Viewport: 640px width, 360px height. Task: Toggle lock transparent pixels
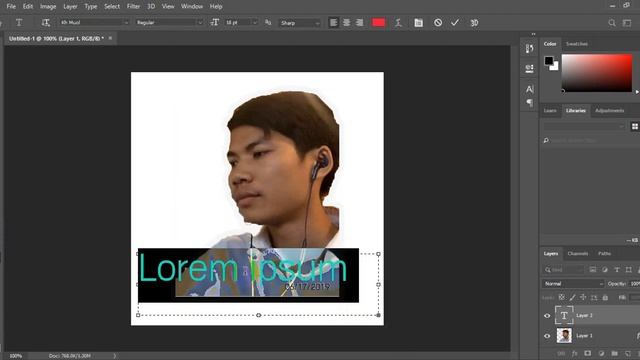(562, 298)
